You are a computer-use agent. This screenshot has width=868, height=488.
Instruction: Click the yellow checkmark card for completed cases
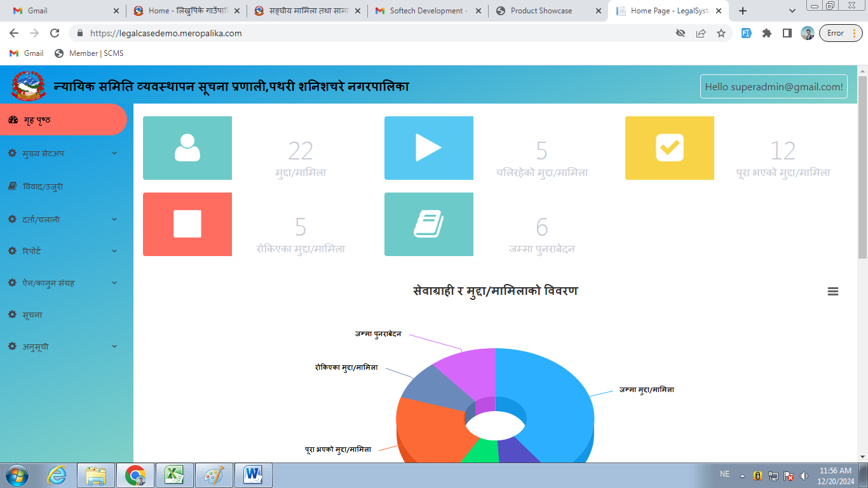pos(670,148)
